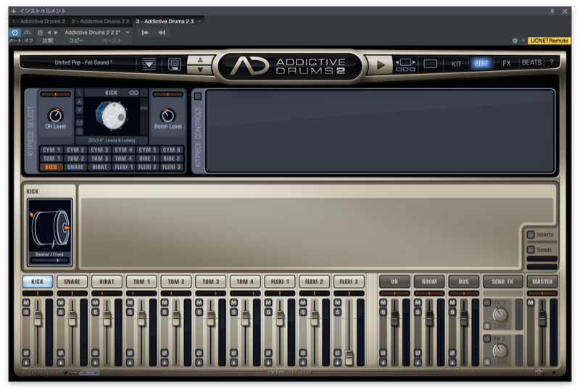Open the help question mark

tap(552, 62)
